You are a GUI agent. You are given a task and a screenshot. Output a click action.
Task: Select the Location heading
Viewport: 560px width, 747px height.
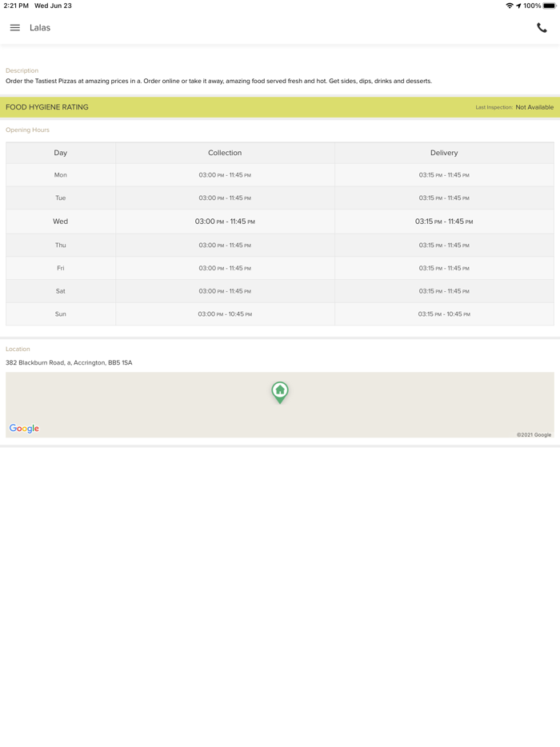18,350
